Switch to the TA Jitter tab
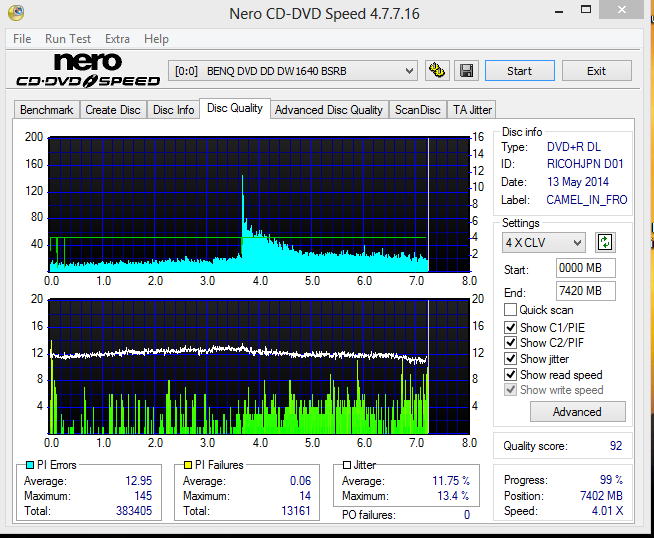The image size is (654, 538). (x=472, y=110)
